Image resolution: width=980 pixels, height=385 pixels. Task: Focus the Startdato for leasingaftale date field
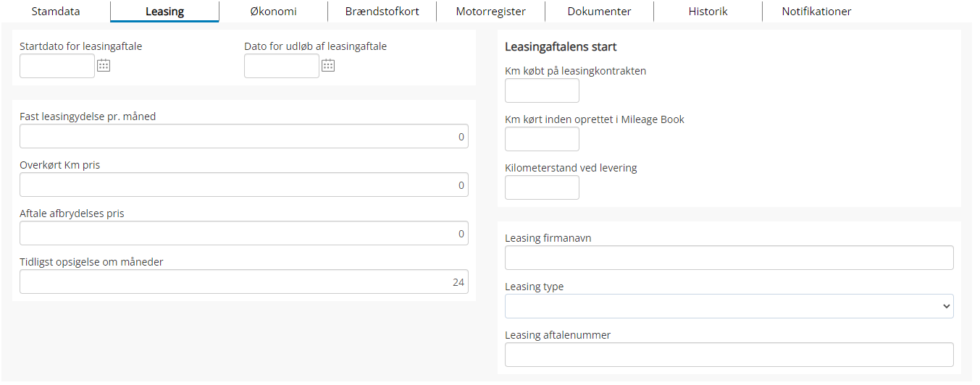tap(57, 66)
